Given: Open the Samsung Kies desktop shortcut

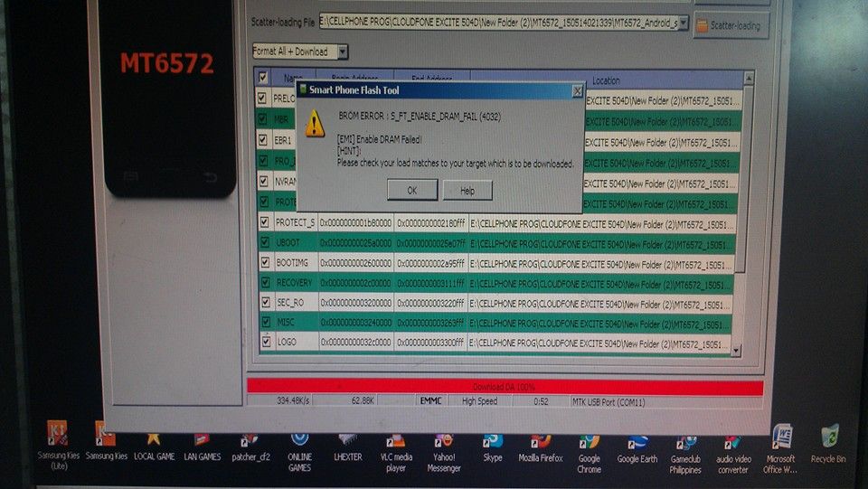Looking at the screenshot, I should pyautogui.click(x=107, y=441).
